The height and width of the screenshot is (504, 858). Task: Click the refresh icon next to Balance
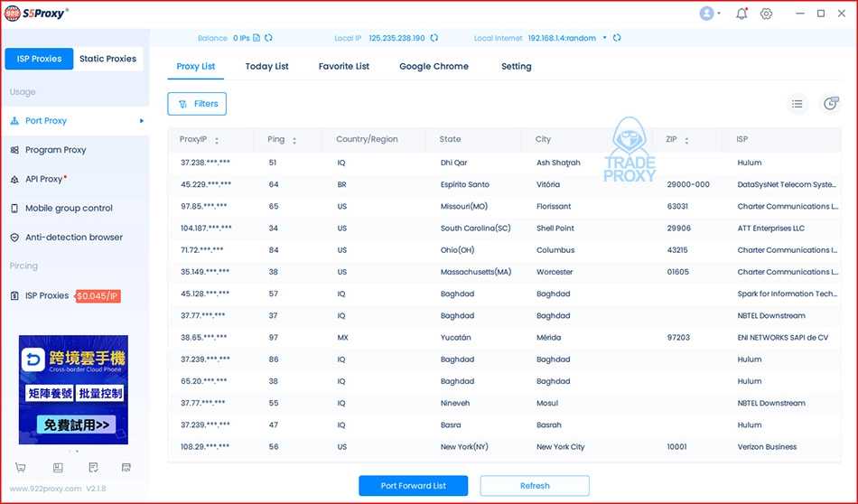pos(268,38)
